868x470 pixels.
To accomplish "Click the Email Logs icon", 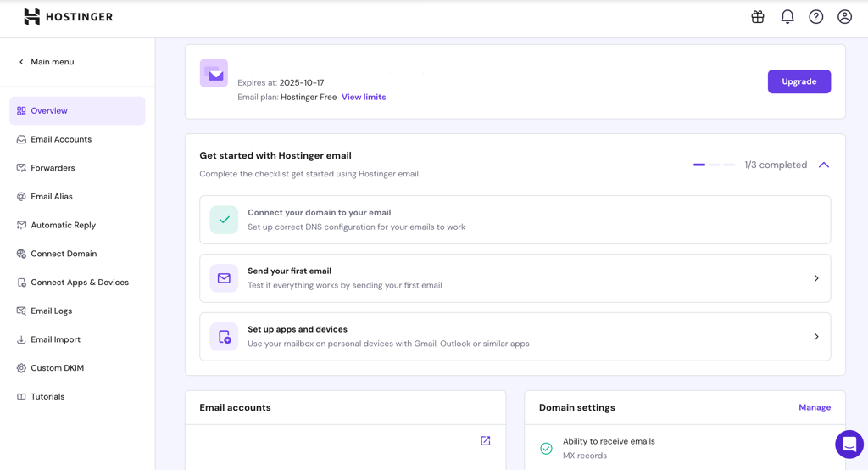I will coord(21,311).
